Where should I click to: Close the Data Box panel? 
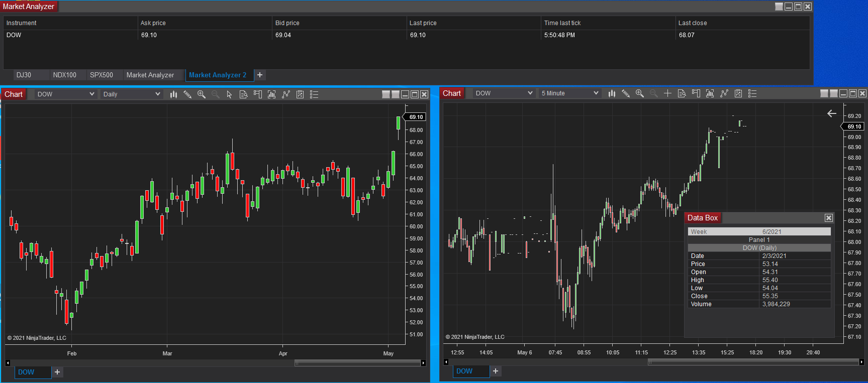click(829, 218)
